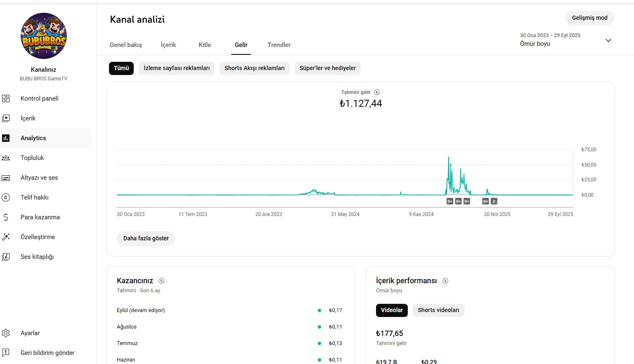The width and height of the screenshot is (634, 364).
Task: Expand the Ömür boyu date range dropdown
Action: coord(608,40)
